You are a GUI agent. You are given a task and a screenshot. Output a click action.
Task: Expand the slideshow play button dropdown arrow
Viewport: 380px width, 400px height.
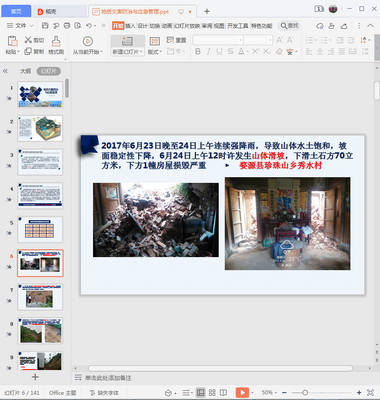252,393
